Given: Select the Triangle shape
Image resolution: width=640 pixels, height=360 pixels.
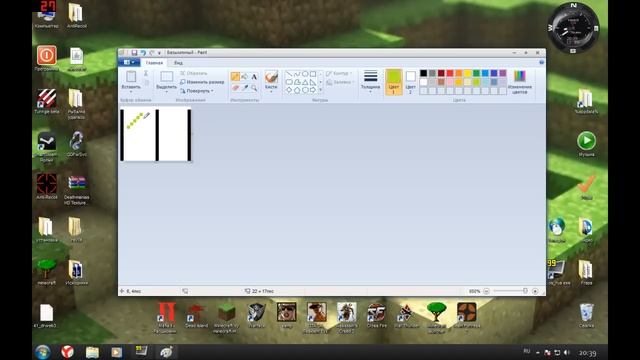Looking at the screenshot, I should point(305,82).
